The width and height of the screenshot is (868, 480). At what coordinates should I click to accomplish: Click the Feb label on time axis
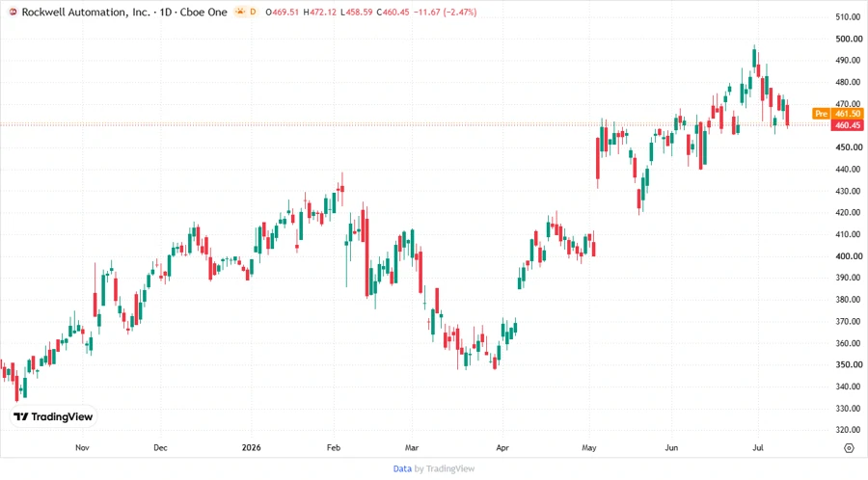(x=334, y=447)
